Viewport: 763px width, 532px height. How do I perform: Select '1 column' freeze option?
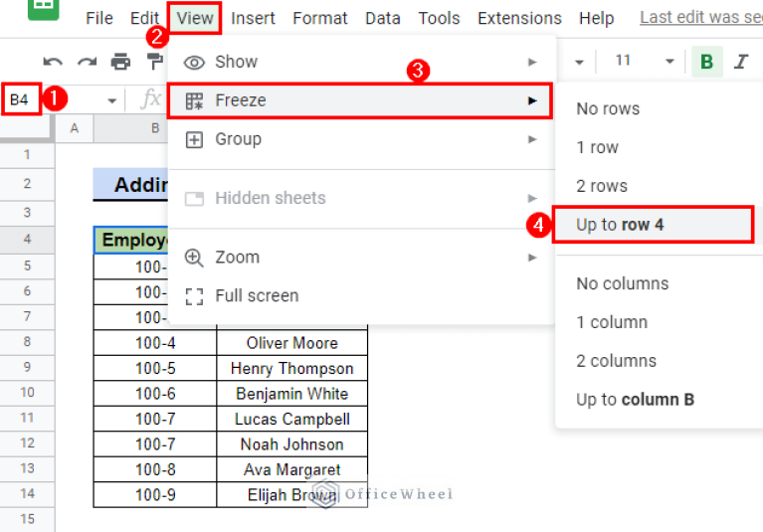click(612, 322)
